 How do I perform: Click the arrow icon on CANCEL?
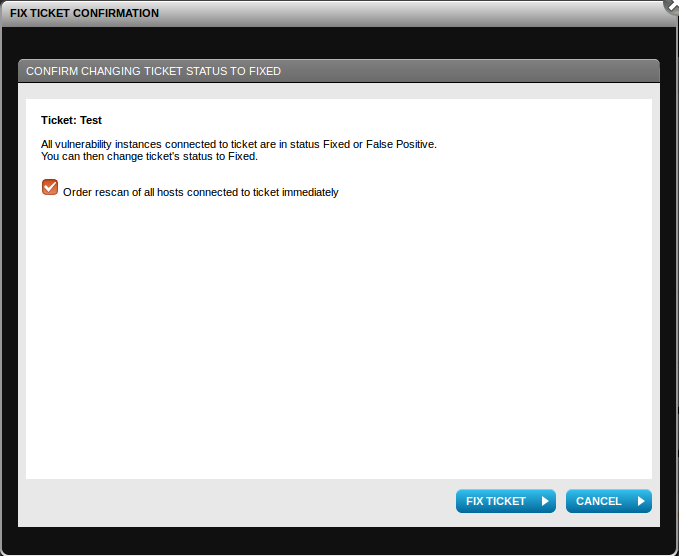[641, 501]
